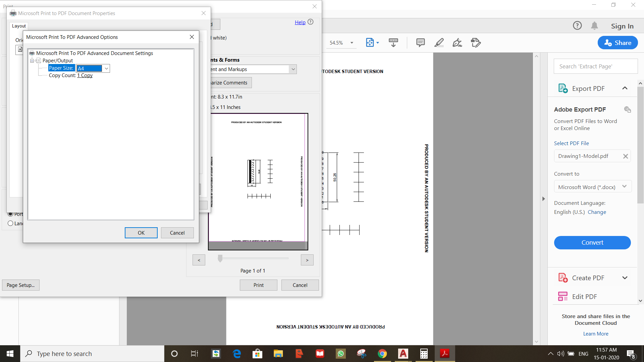
Task: Drag the page navigation slider
Action: pyautogui.click(x=220, y=260)
